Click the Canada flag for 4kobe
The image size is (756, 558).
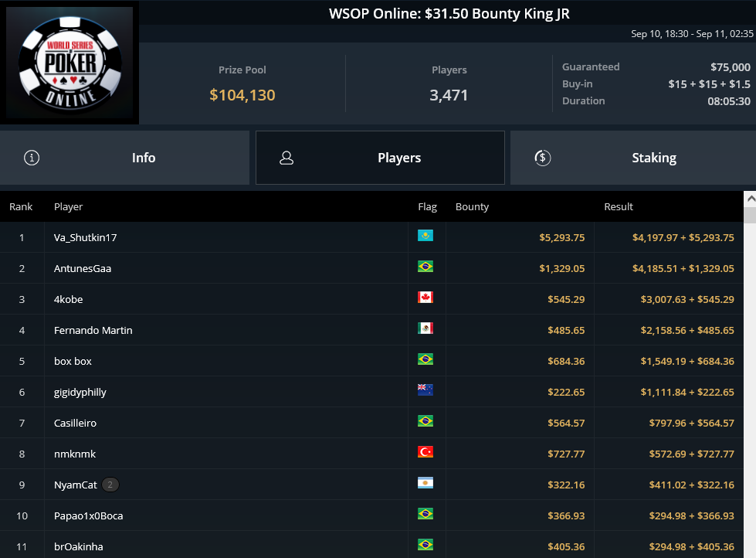(425, 298)
